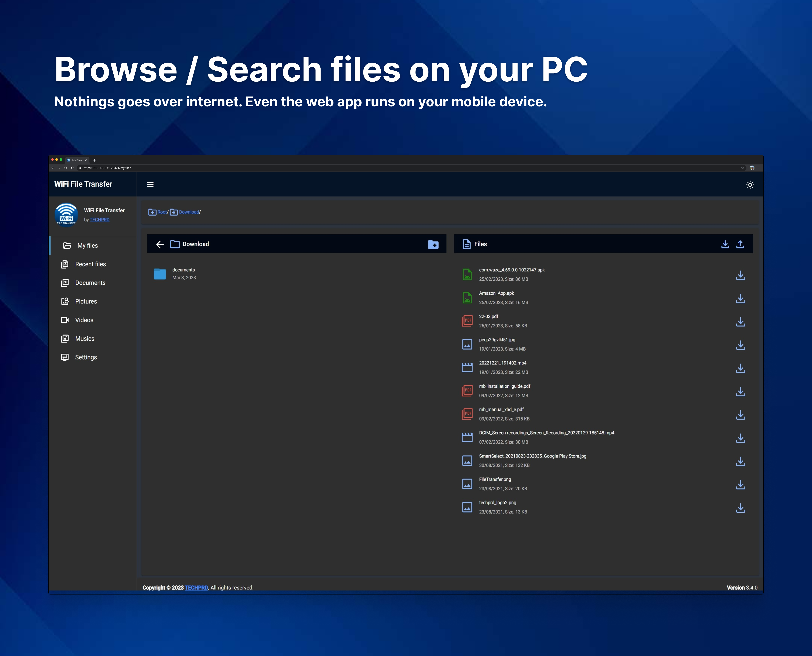
Task: Select the file name techprd_logo2.png
Action: (498, 503)
